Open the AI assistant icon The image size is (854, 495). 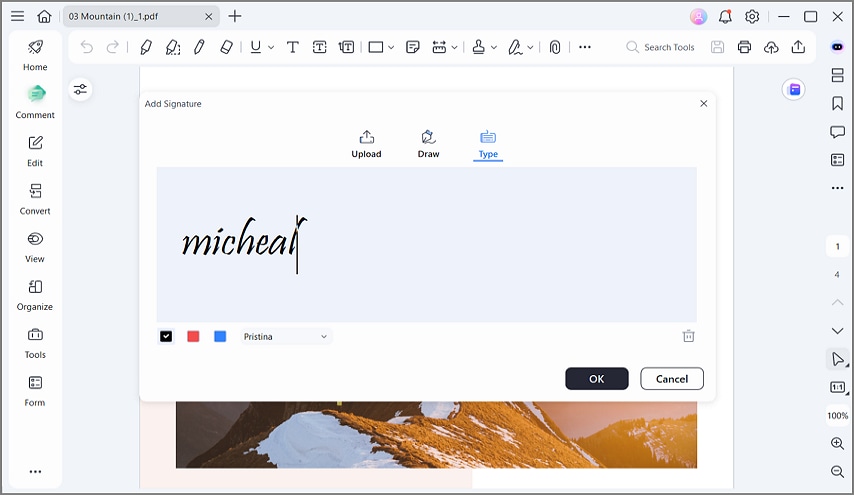[838, 47]
